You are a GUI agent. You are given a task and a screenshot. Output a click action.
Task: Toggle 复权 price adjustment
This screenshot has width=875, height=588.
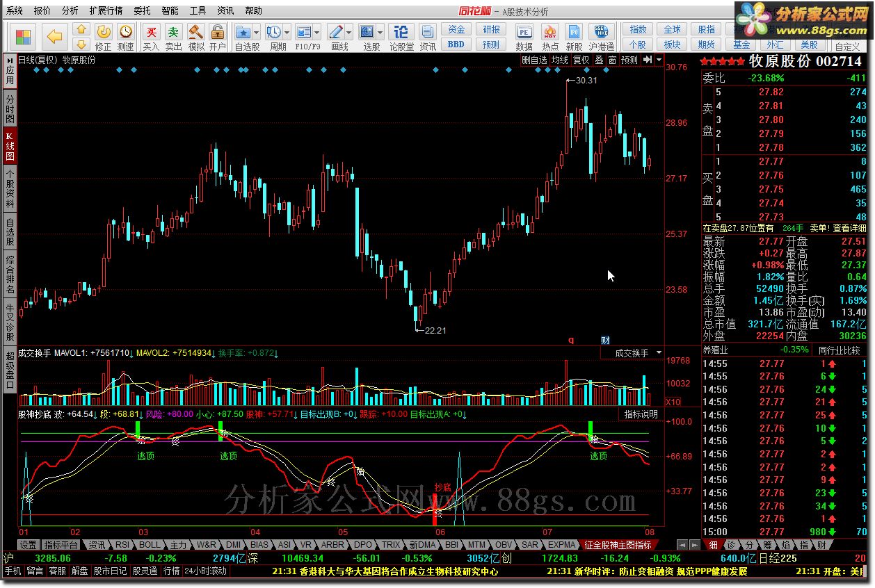(x=581, y=60)
